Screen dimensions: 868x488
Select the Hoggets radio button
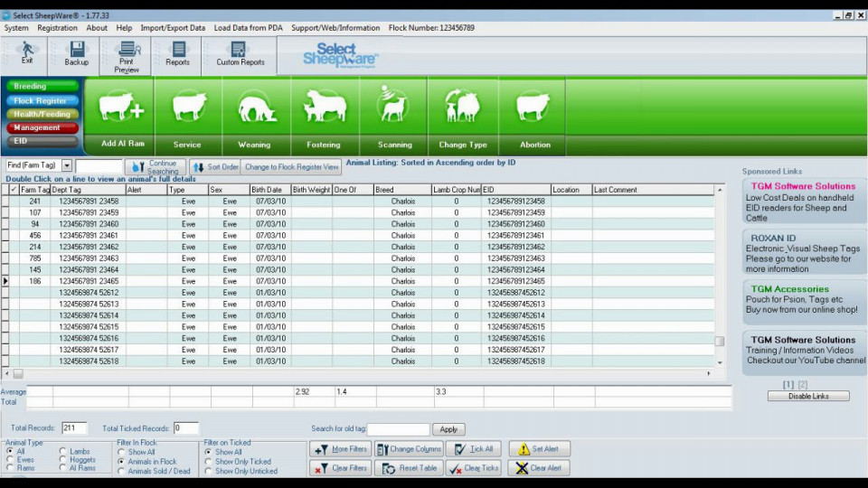(62, 460)
